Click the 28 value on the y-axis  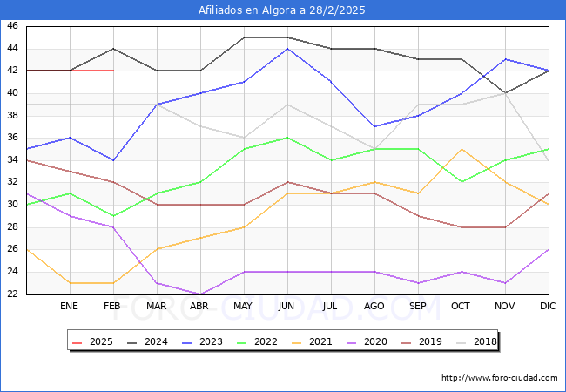coord(12,226)
